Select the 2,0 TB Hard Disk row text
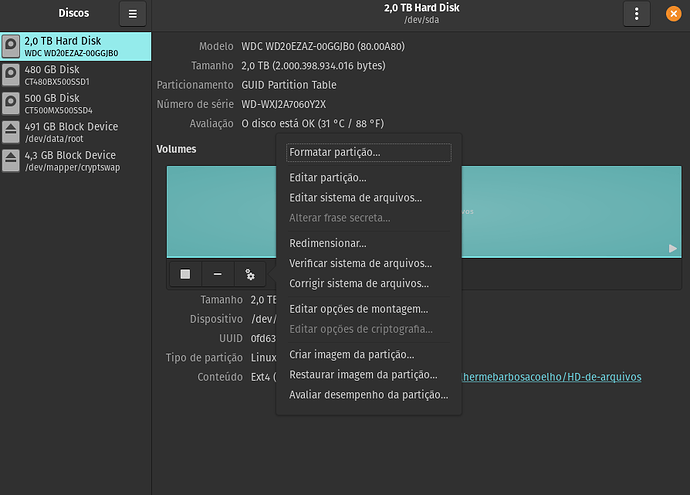 pyautogui.click(x=71, y=46)
